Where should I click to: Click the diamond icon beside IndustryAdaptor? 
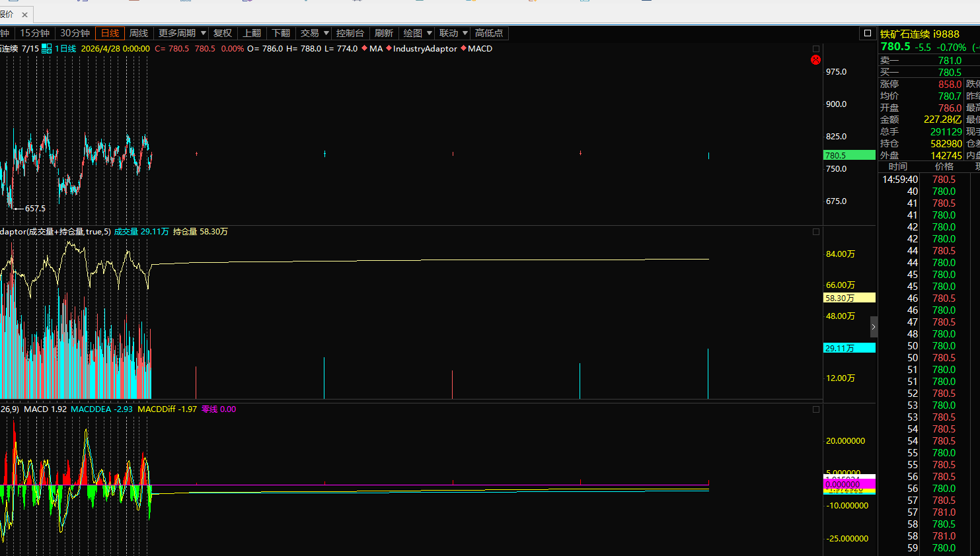[x=389, y=48]
